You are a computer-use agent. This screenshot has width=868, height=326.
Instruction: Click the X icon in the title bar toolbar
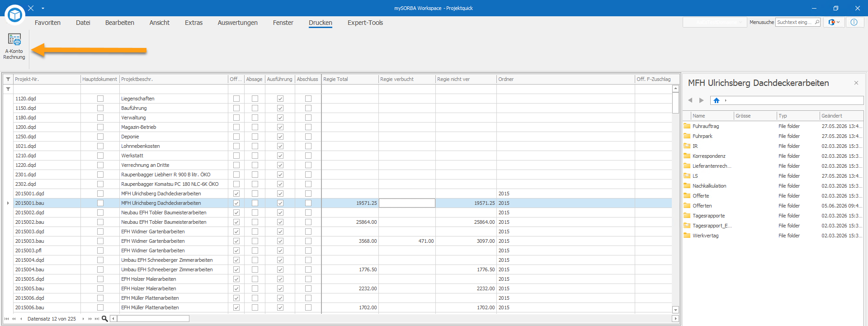pos(31,8)
